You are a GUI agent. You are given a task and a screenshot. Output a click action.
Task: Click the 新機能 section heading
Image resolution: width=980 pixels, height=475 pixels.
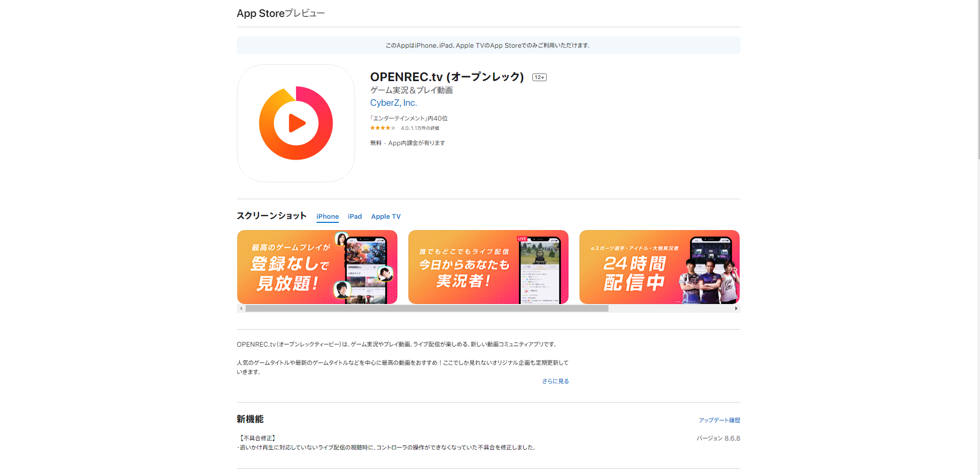[250, 419]
